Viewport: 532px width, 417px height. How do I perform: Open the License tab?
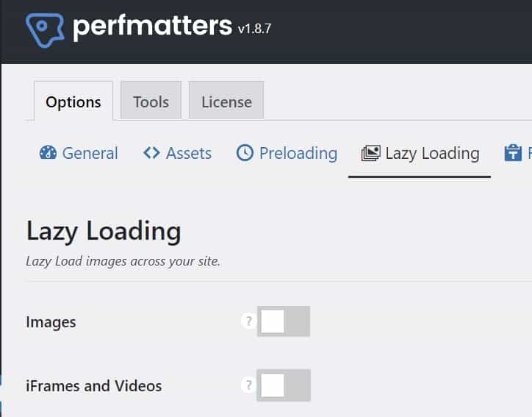coord(226,102)
